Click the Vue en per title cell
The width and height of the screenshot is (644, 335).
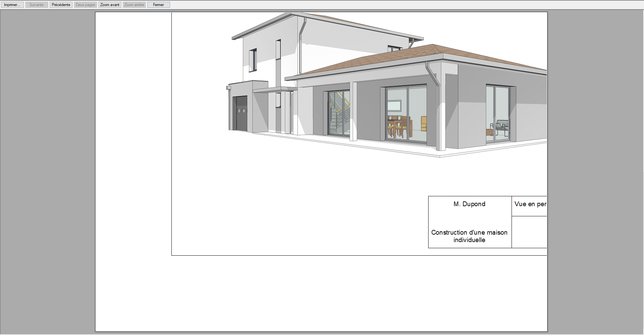pos(529,204)
